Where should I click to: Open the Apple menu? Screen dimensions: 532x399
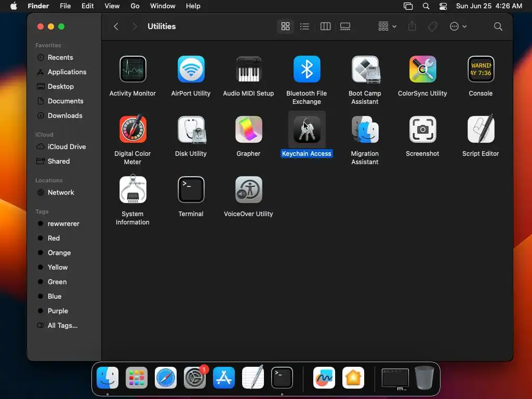click(x=14, y=6)
